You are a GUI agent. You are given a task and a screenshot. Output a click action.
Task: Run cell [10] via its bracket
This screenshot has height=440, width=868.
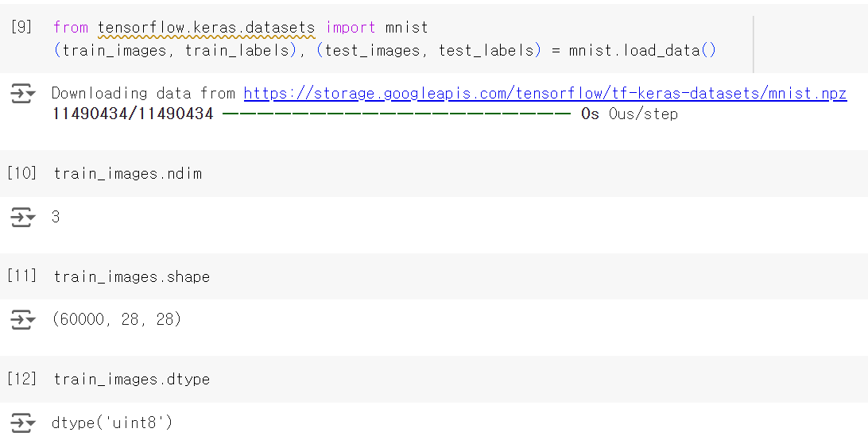(21, 172)
